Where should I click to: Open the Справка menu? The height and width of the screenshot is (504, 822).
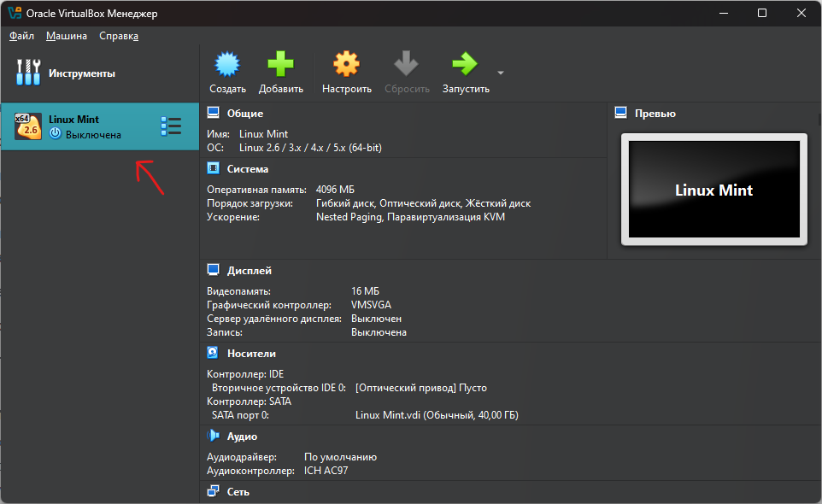pyautogui.click(x=119, y=36)
